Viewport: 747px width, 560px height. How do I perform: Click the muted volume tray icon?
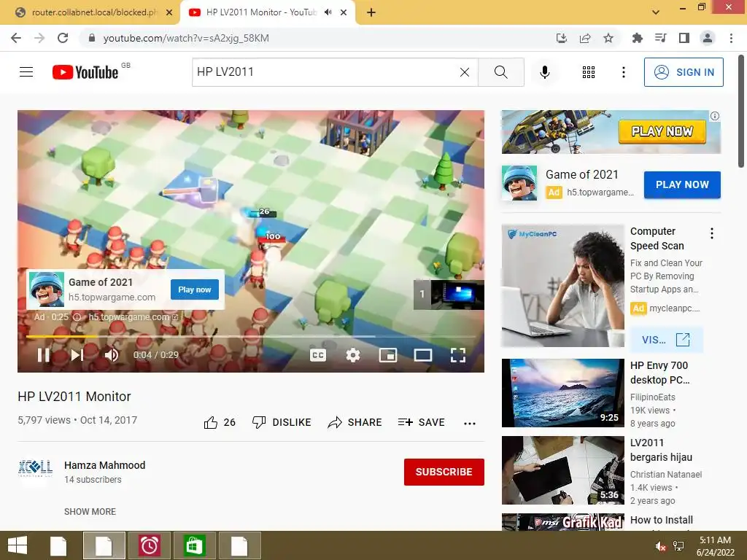coord(660,546)
